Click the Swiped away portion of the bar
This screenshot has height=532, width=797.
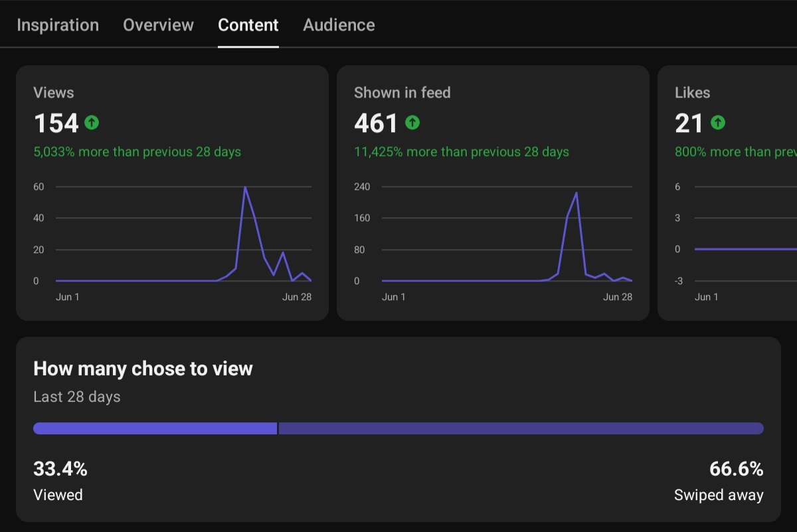[521, 428]
